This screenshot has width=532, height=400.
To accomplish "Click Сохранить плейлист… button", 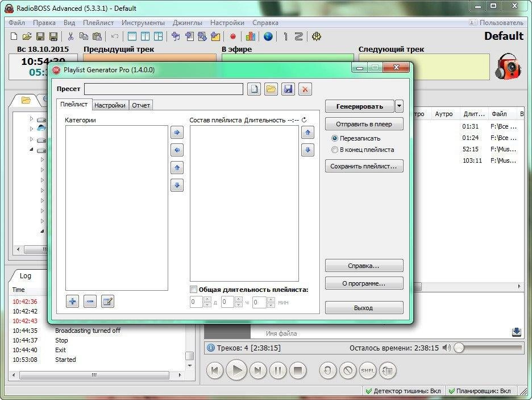I will pyautogui.click(x=364, y=166).
